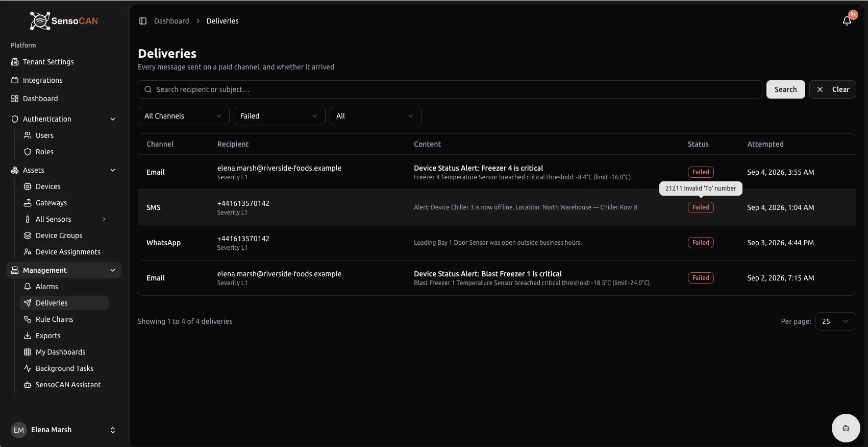Open the assistant chat bubble button
The width and height of the screenshot is (868, 447).
[x=846, y=428]
